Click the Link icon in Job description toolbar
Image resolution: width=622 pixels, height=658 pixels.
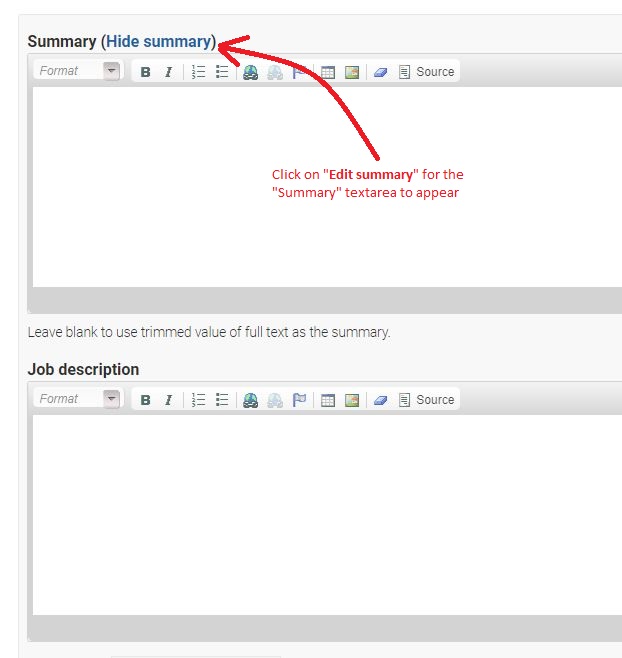click(251, 400)
